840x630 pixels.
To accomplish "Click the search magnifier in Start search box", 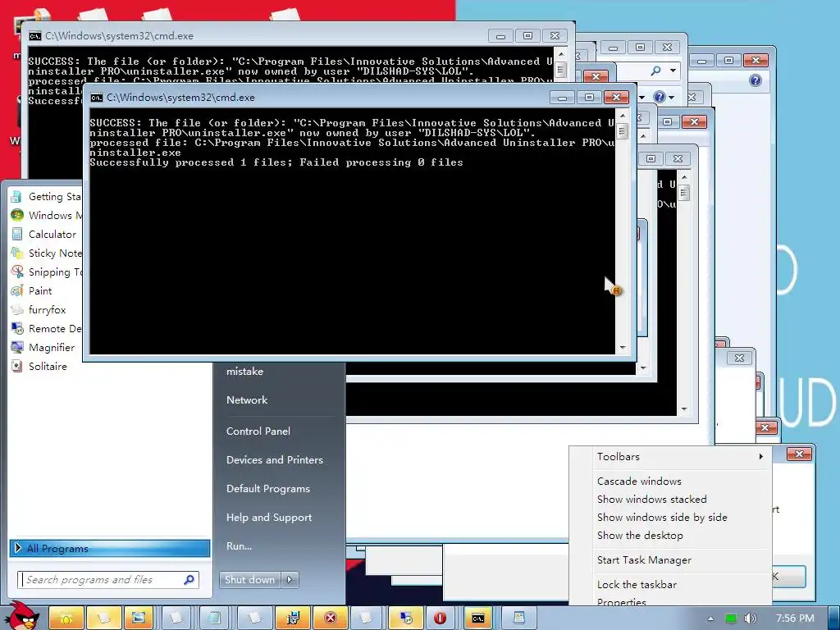I will [189, 580].
